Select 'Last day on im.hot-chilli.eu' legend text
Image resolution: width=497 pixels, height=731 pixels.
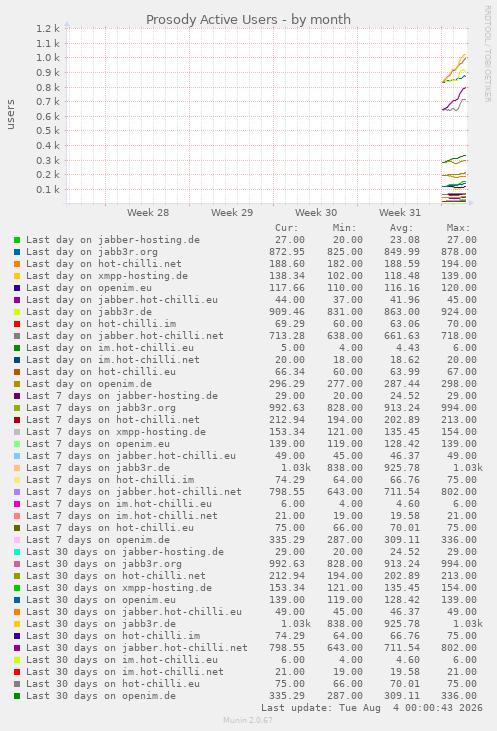coord(110,348)
